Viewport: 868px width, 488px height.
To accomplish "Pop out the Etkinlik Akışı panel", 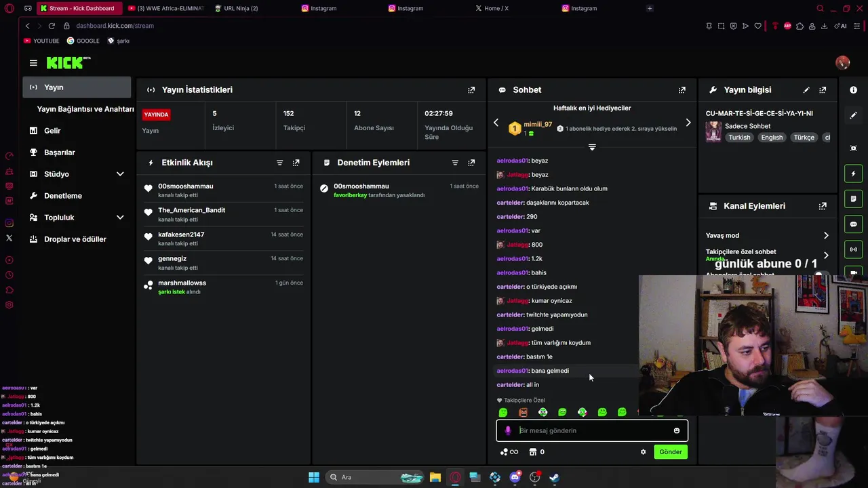I will click(x=296, y=163).
